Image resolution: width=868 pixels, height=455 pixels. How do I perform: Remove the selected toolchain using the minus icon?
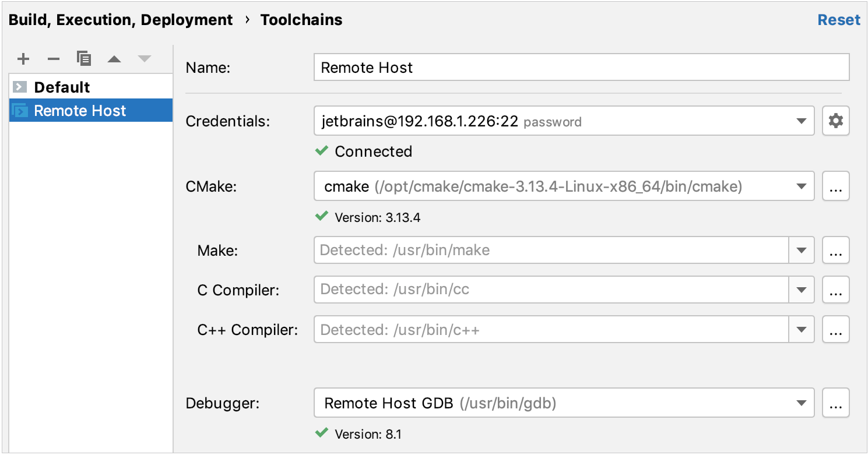pos(54,58)
